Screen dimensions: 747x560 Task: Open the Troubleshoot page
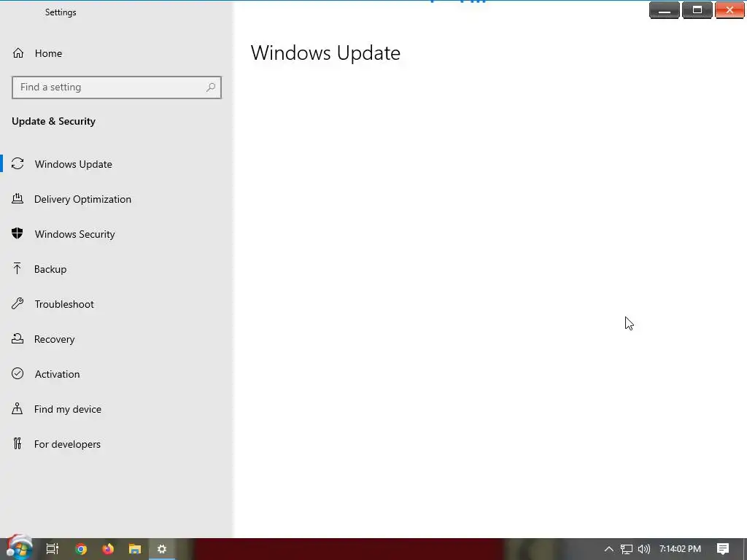117,304
